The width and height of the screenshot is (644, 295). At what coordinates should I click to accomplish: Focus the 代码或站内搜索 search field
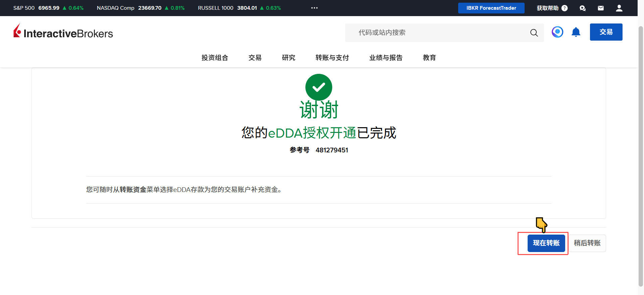pyautogui.click(x=436, y=33)
